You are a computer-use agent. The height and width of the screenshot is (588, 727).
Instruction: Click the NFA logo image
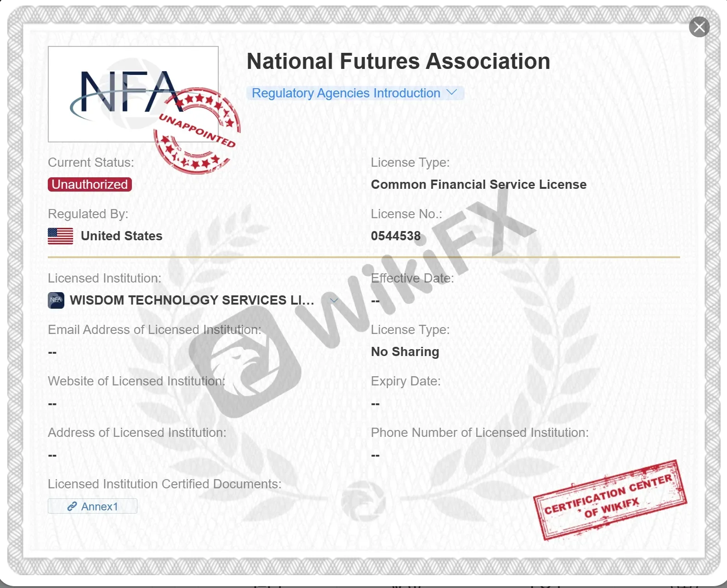point(133,94)
